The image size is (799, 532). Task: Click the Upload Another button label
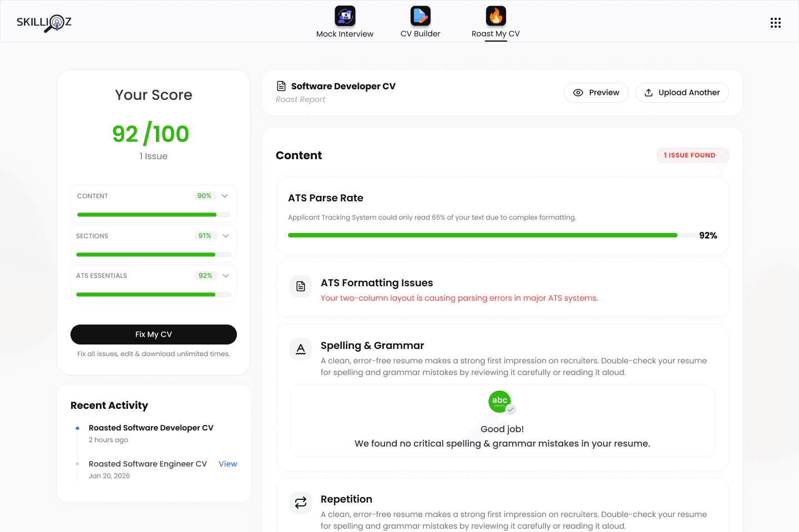click(x=689, y=93)
